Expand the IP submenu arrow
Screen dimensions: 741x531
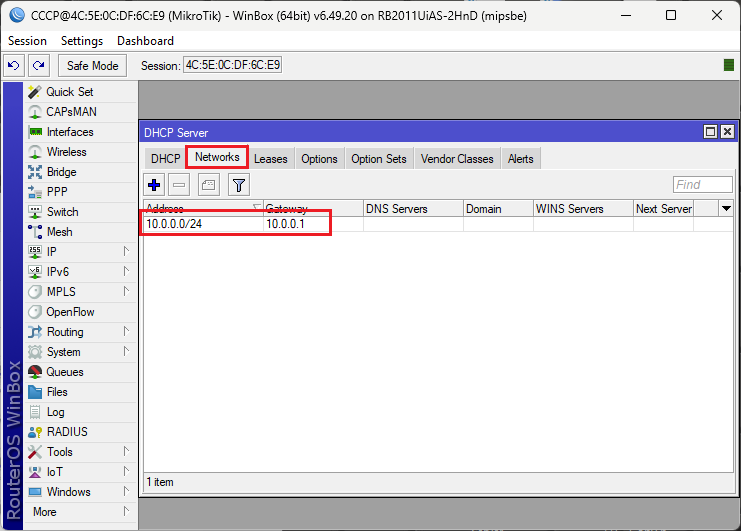[126, 251]
